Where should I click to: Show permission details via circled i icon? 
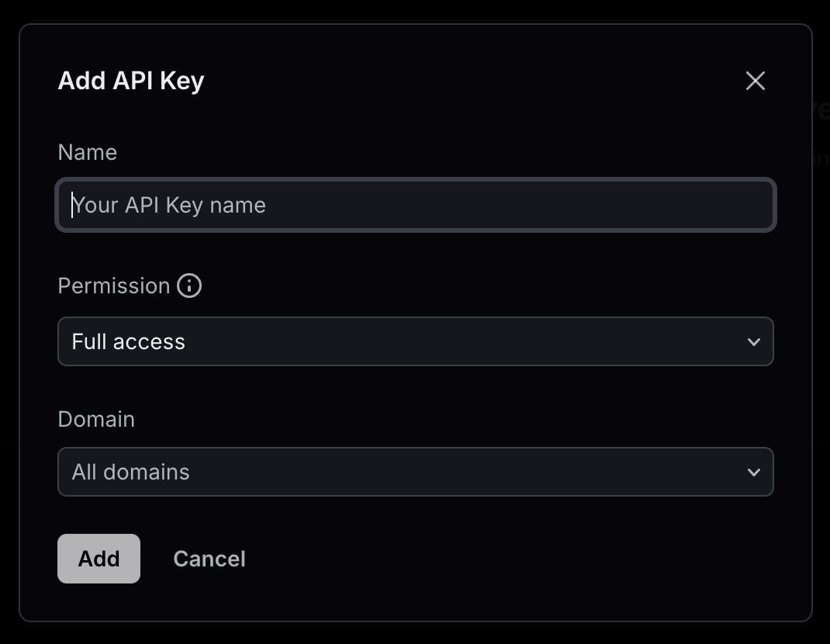189,286
